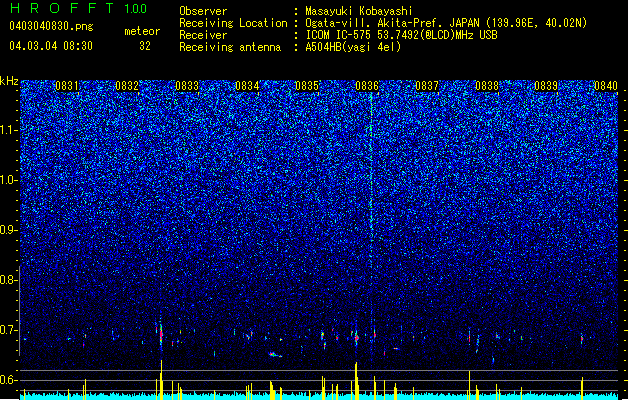
Task: Click the meteor label
Action: [x=142, y=31]
